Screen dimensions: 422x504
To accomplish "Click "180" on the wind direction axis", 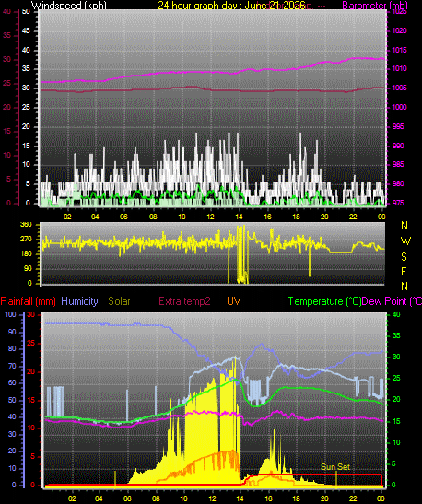I will (26, 254).
